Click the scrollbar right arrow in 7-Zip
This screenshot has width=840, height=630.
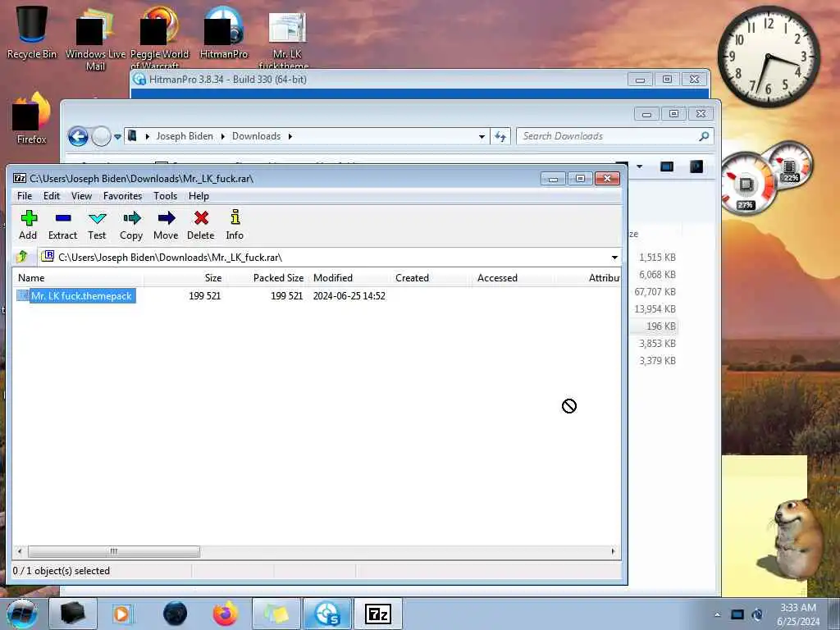(x=614, y=551)
